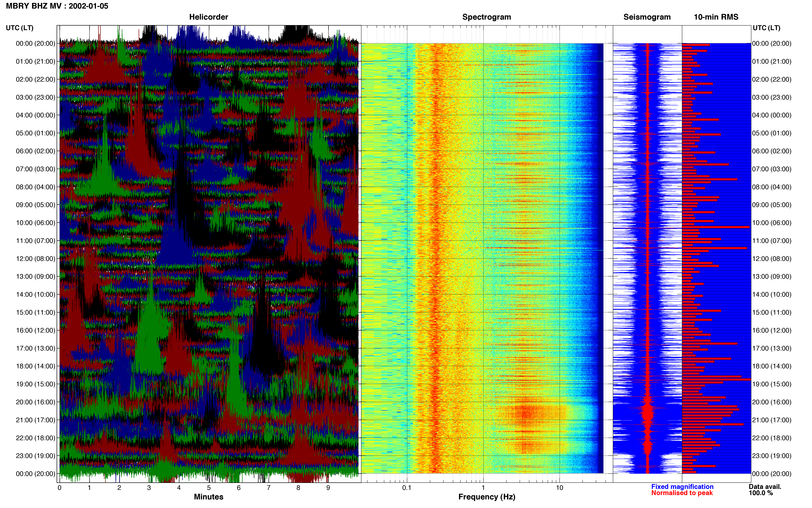The height and width of the screenshot is (508, 812).
Task: Click the left '10:00 (06:00)' time label
Action: pyautogui.click(x=36, y=223)
